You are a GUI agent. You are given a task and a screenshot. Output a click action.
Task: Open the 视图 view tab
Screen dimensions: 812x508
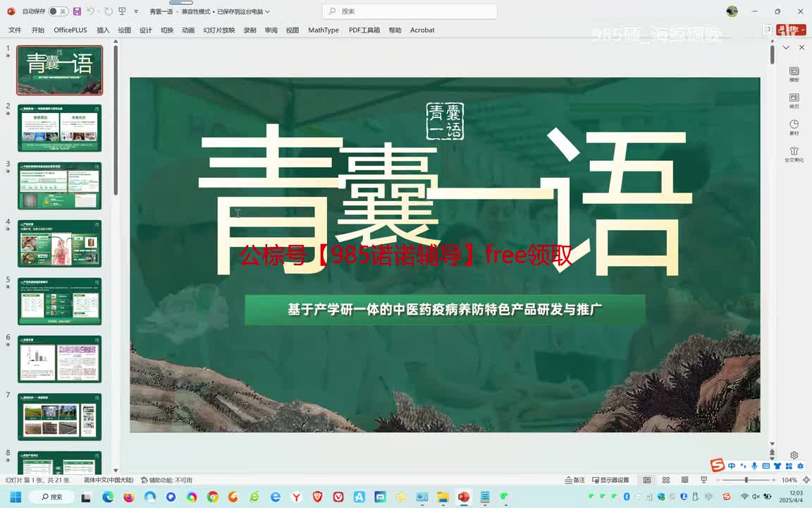coord(292,30)
